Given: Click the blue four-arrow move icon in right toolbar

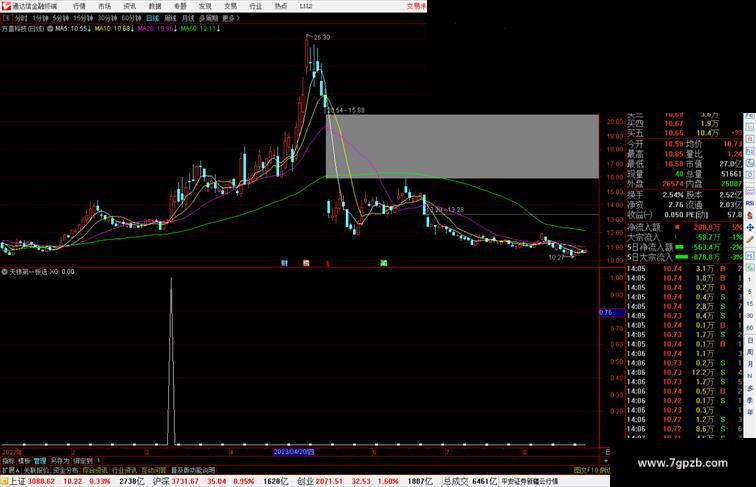Looking at the screenshot, I should click(x=750, y=227).
